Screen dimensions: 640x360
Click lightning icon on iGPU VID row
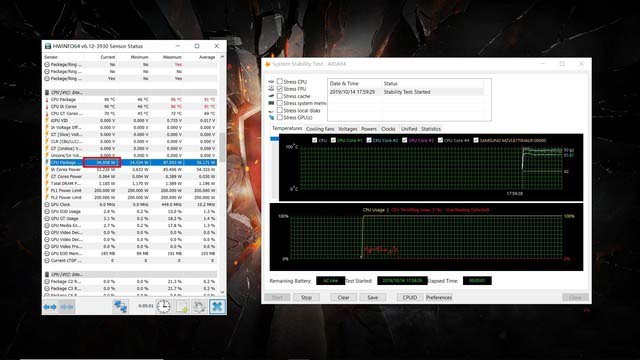[x=47, y=120]
